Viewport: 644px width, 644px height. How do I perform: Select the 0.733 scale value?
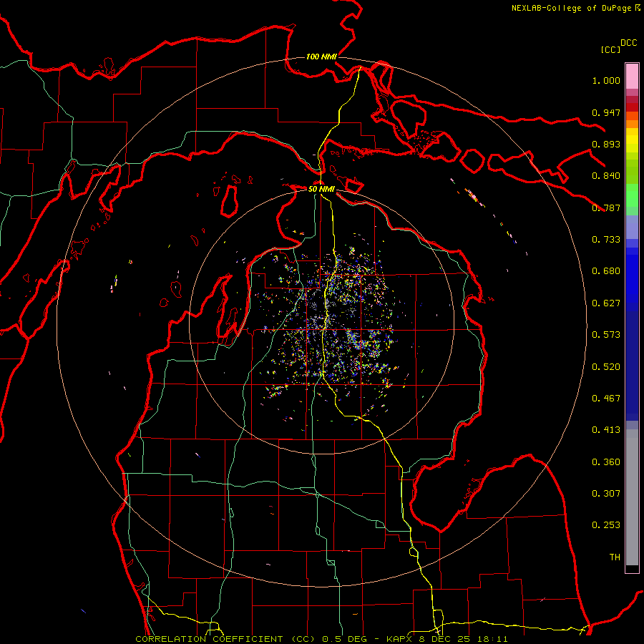(606, 240)
